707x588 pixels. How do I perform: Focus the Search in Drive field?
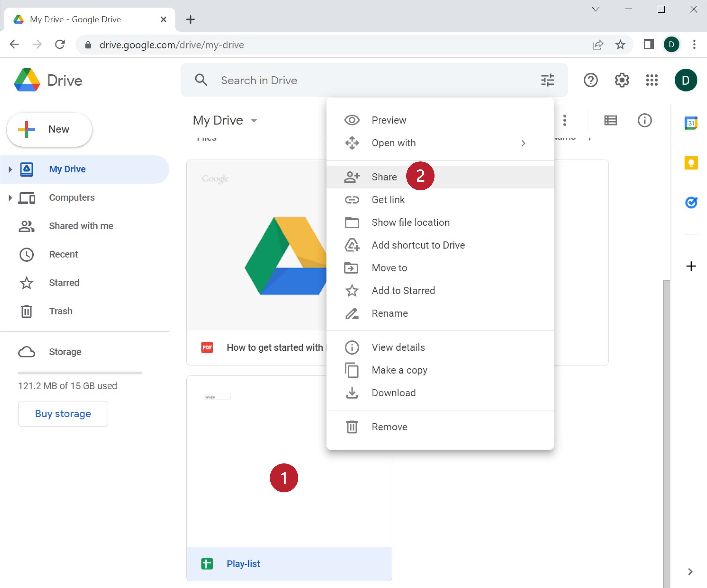click(x=370, y=80)
